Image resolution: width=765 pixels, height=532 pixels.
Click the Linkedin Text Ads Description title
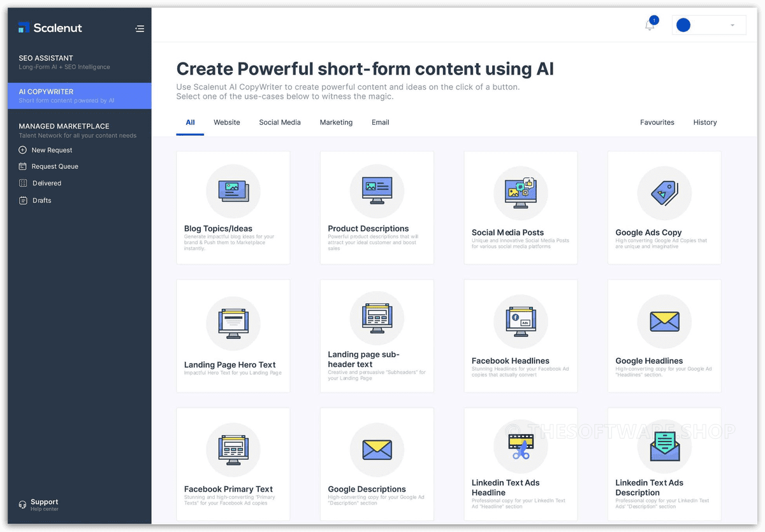pyautogui.click(x=650, y=487)
